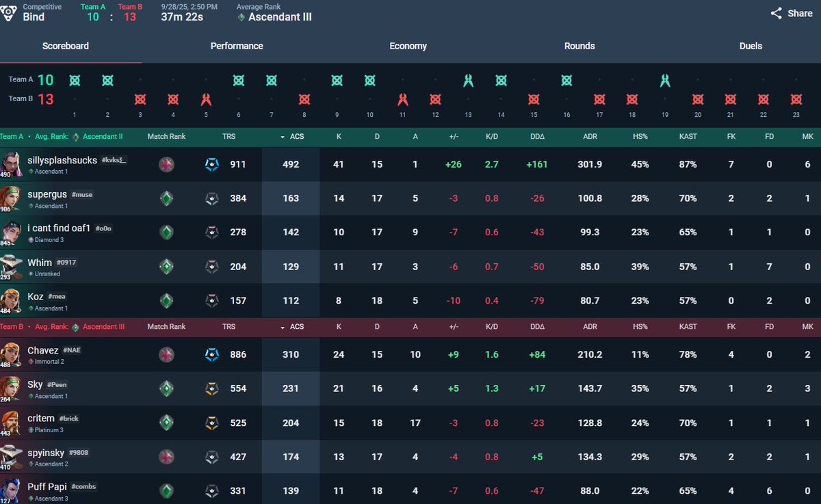Open i cant find oaf1 profile

[59, 228]
